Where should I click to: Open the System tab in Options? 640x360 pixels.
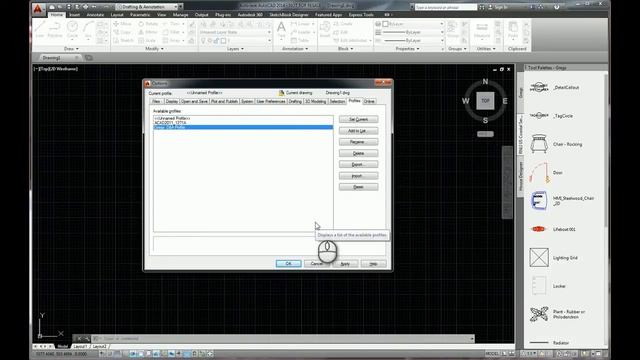(247, 101)
